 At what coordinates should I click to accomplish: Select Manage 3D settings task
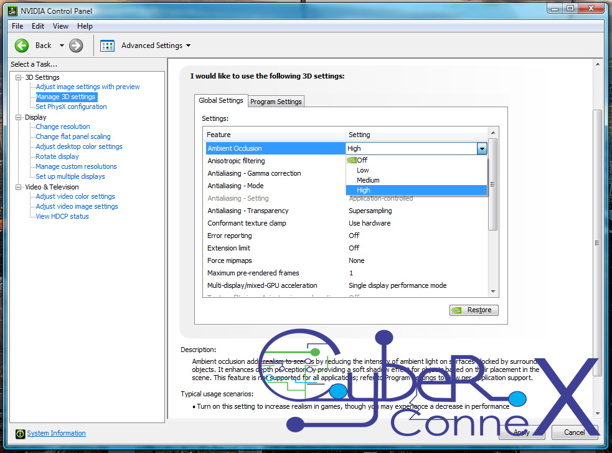tap(66, 97)
